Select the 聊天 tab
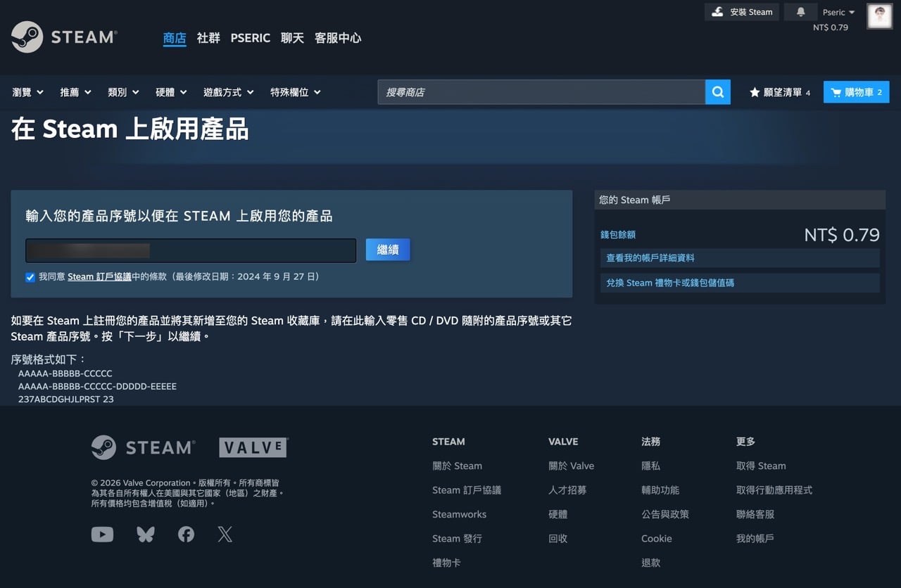901x588 pixels. [292, 38]
